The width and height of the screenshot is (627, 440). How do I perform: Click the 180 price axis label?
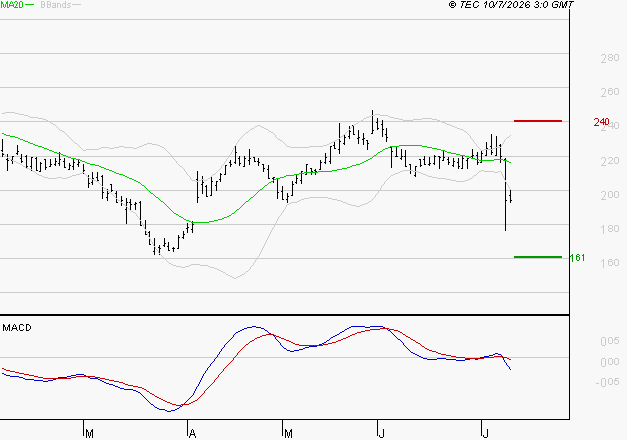[610, 229]
